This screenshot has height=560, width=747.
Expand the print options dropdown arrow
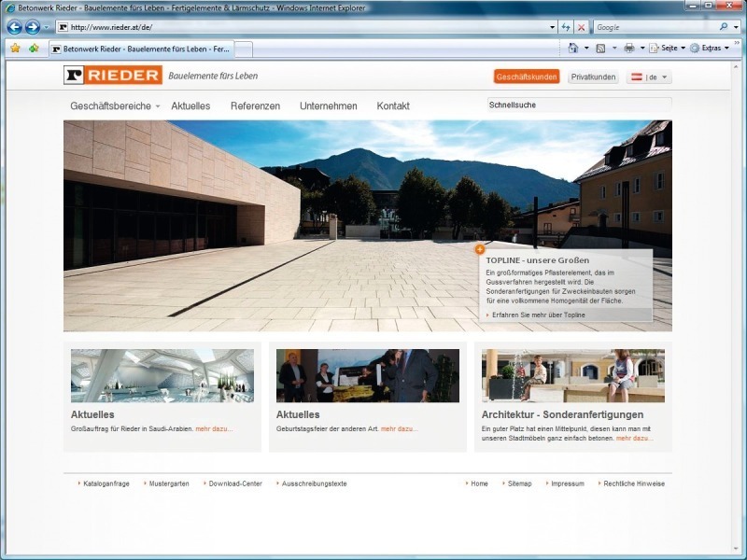pyautogui.click(x=642, y=49)
